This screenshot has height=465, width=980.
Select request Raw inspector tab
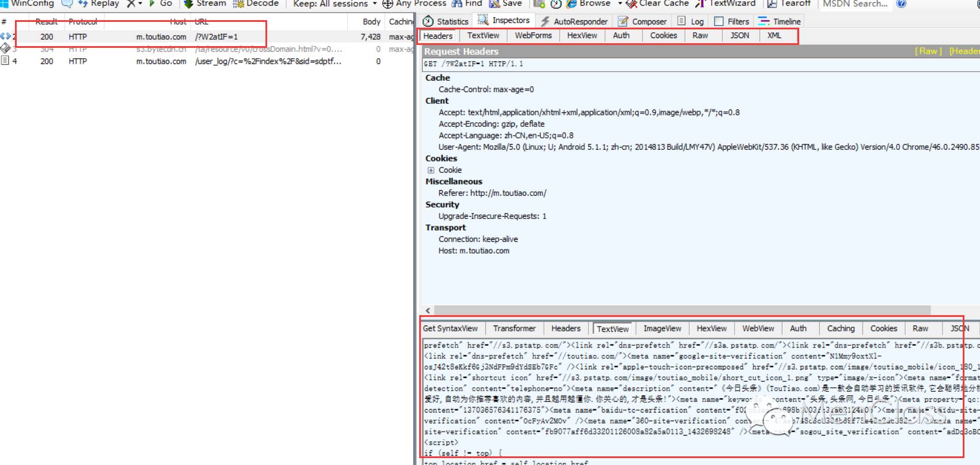(x=700, y=36)
